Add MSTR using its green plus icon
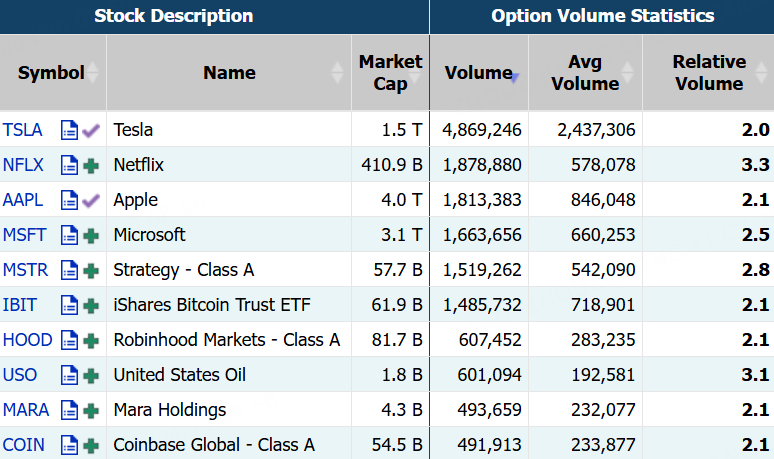Screen dimensions: 774x459 click(91, 271)
